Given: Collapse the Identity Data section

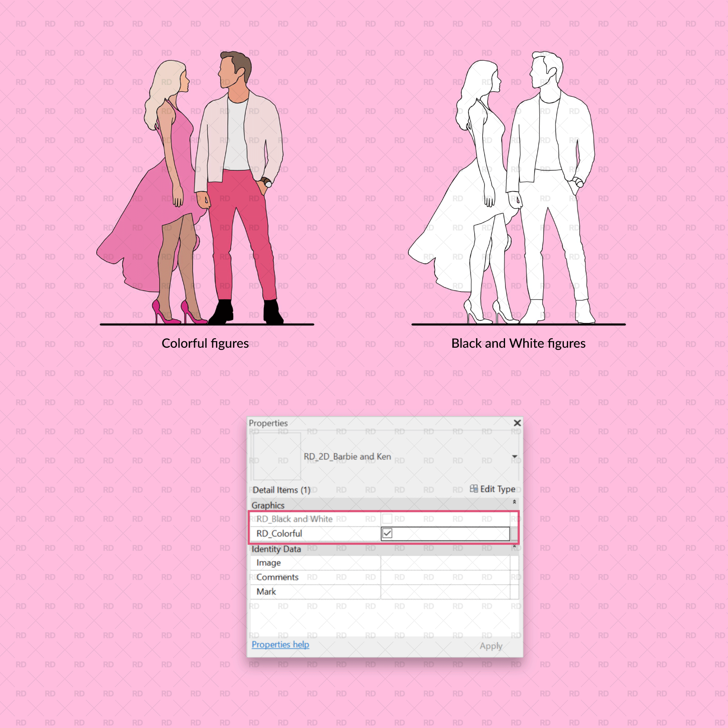Looking at the screenshot, I should coord(514,546).
